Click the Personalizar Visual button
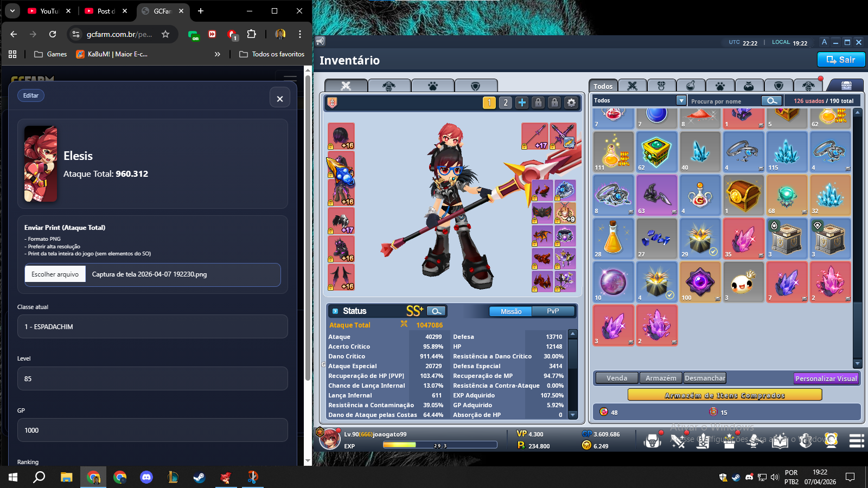Image resolution: width=868 pixels, height=488 pixels. [826, 378]
